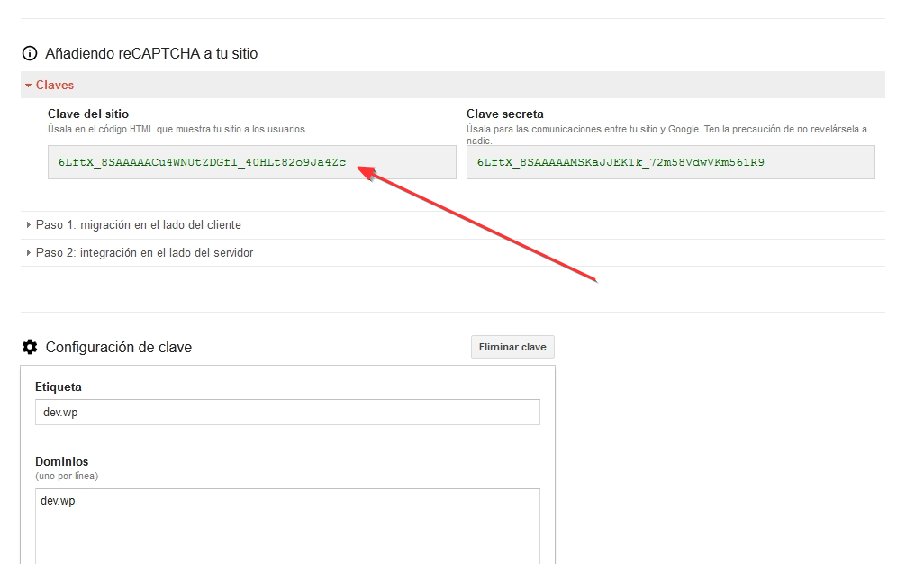Screen dimensions: 924x564
Task: Click the '(uno por línea)' hint text
Action: pos(67,477)
